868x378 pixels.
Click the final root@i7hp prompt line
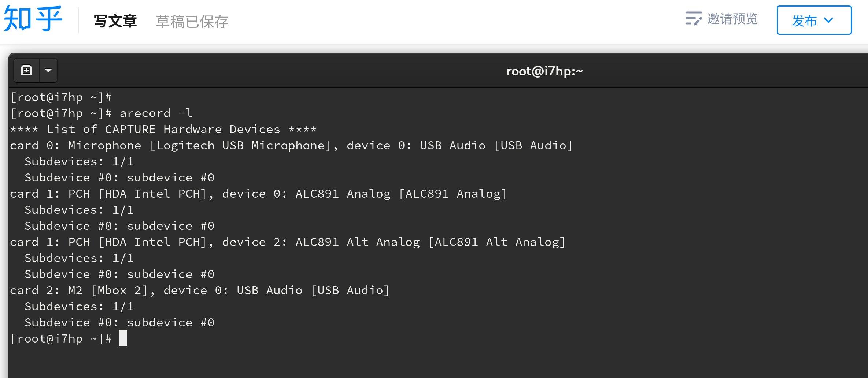tap(60, 338)
